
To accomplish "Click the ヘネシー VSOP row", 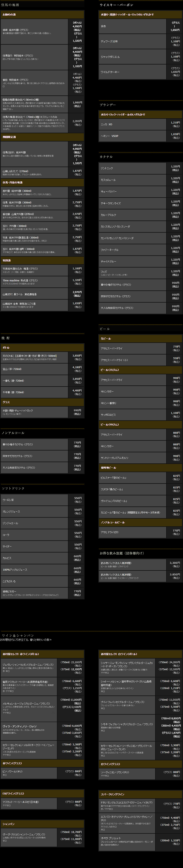I will click(141, 136).
